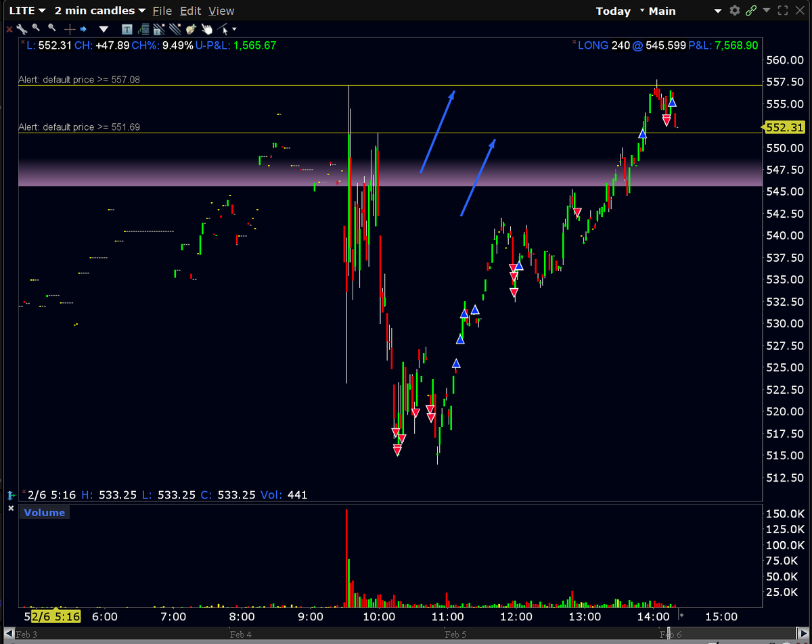
Task: Select the hand pan tool
Action: pos(207,29)
